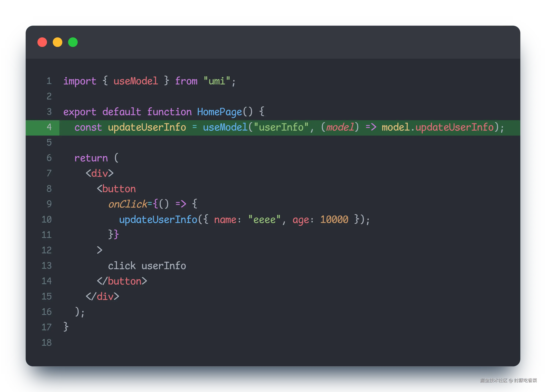Viewport: 546px width, 392px height.
Task: Click the closing div tag
Action: (103, 296)
